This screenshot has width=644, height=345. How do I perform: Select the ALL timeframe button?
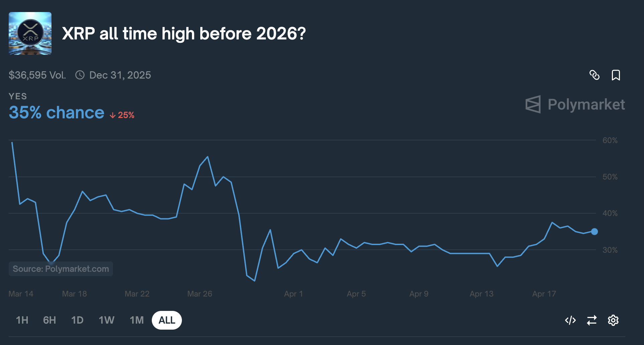point(167,320)
